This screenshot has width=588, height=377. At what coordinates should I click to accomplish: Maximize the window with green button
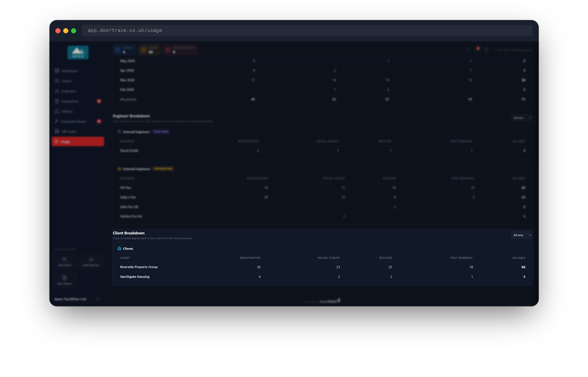[74, 31]
